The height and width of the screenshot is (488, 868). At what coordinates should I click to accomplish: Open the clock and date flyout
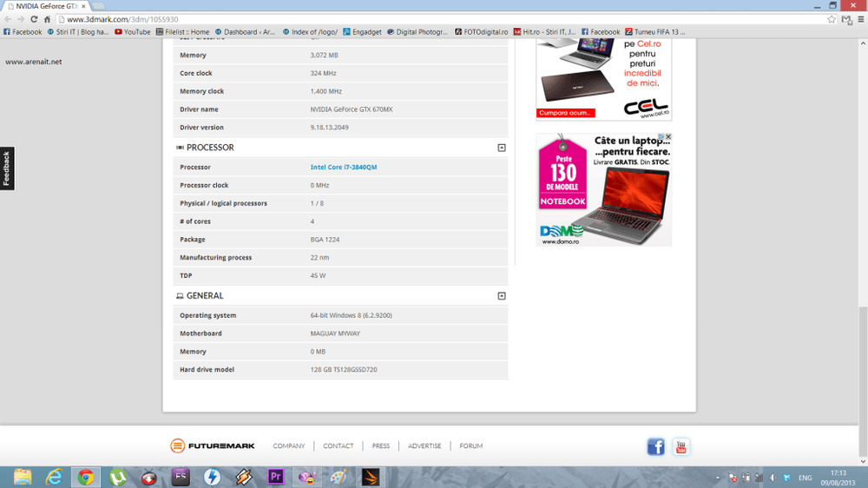[838, 478]
